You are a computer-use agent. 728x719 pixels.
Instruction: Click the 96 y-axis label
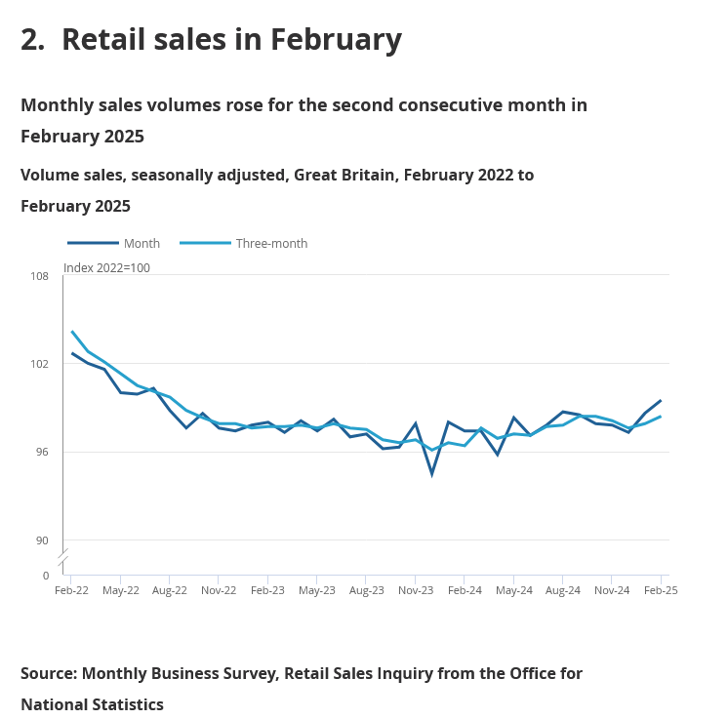click(41, 452)
